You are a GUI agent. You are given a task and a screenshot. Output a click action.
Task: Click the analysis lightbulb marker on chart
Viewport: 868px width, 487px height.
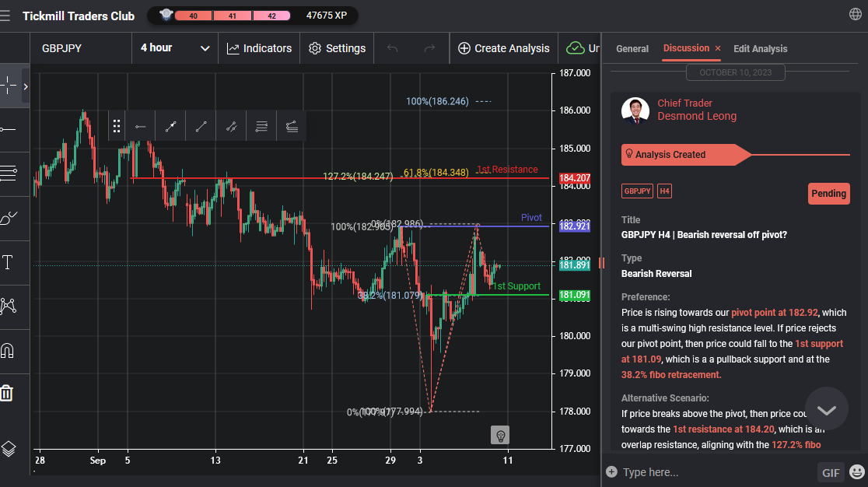pos(500,435)
